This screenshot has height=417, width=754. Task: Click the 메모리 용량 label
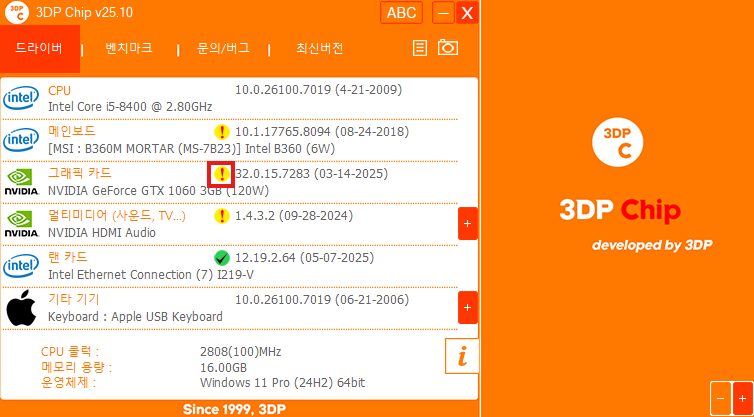[x=76, y=368]
